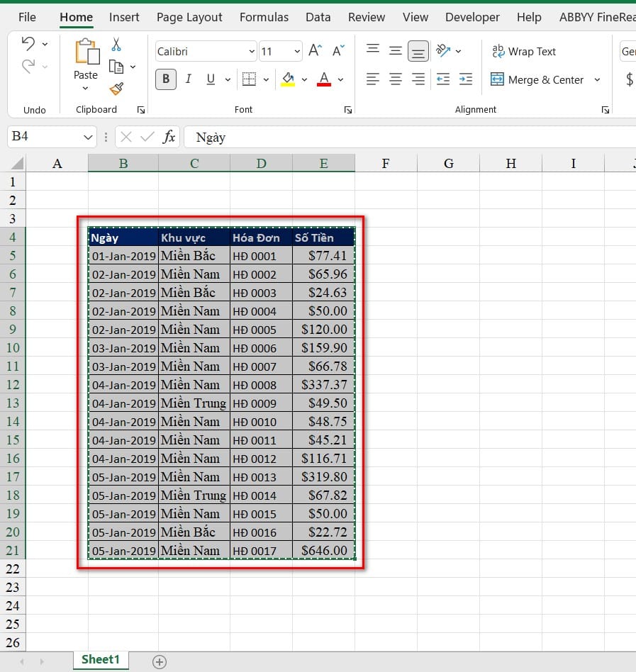Screen dimensions: 636x672
Task: Click the Paste clipboard icon
Action: coord(87,52)
